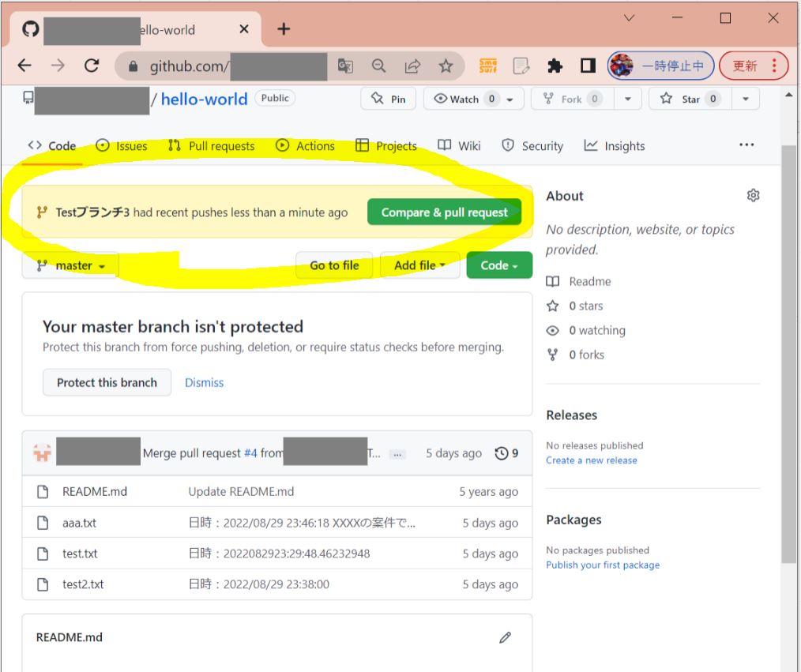Viewport: 801px width, 672px height.
Task: Open the Add file dropdown
Action: coord(419,265)
